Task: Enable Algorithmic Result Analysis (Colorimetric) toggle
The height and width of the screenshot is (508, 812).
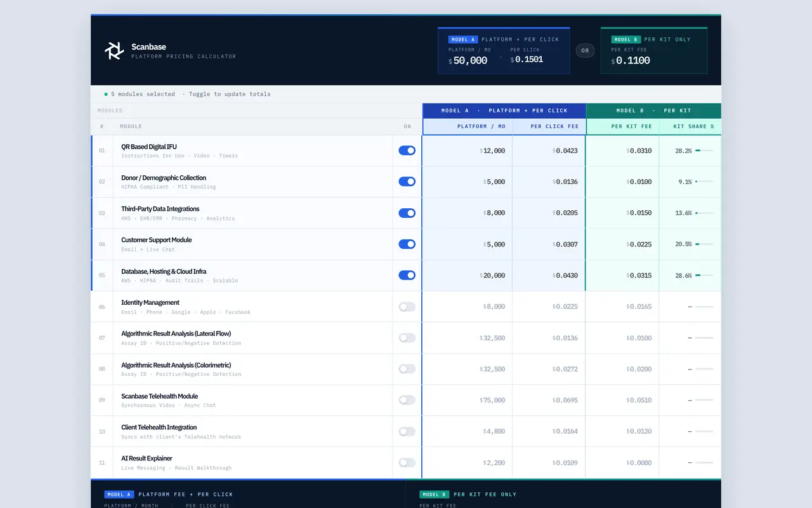Action: click(407, 369)
